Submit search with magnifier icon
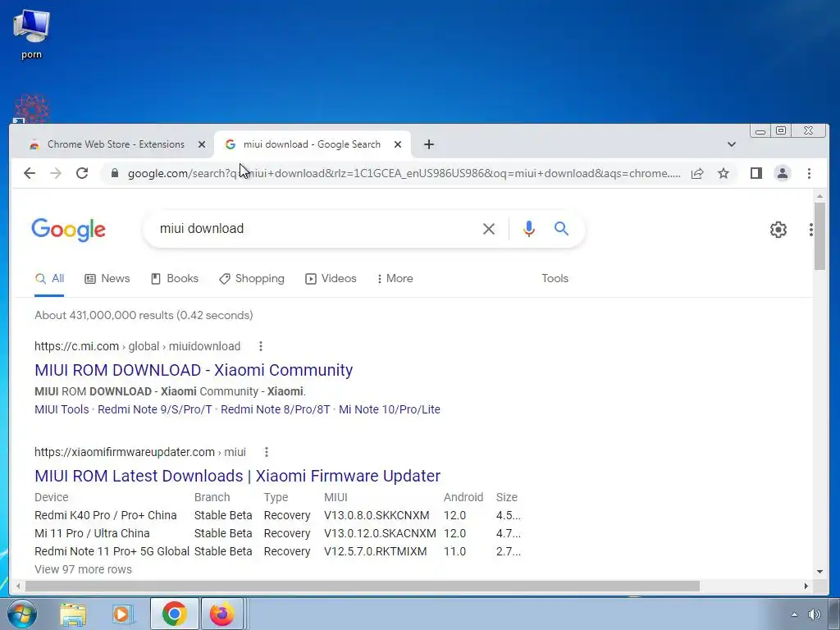 (x=561, y=229)
